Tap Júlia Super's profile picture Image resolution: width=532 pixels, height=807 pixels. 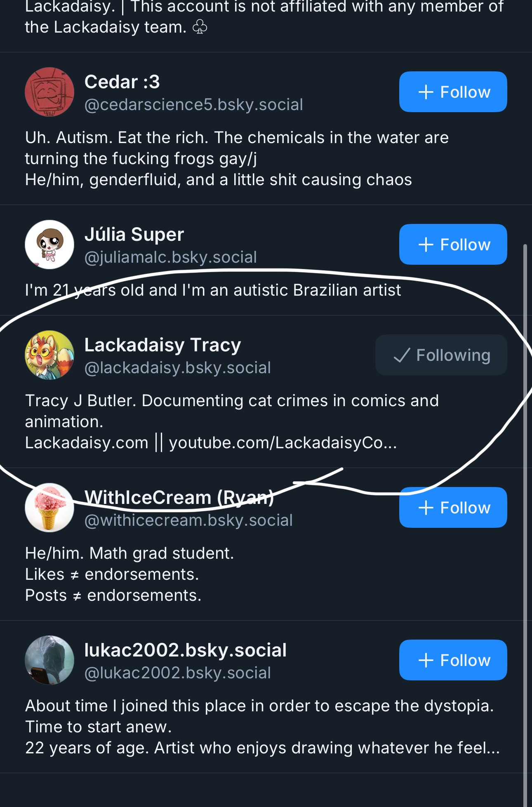(x=49, y=245)
